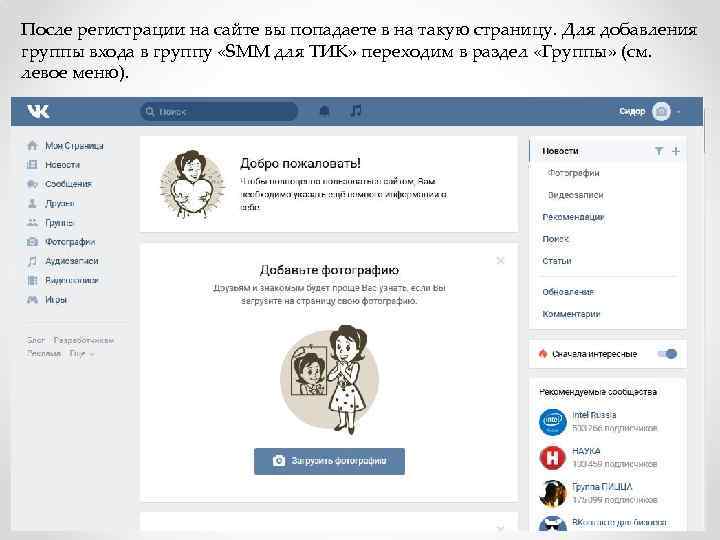This screenshot has height=540, width=720.
Task: Open Статьи in the right panel
Action: (557, 261)
